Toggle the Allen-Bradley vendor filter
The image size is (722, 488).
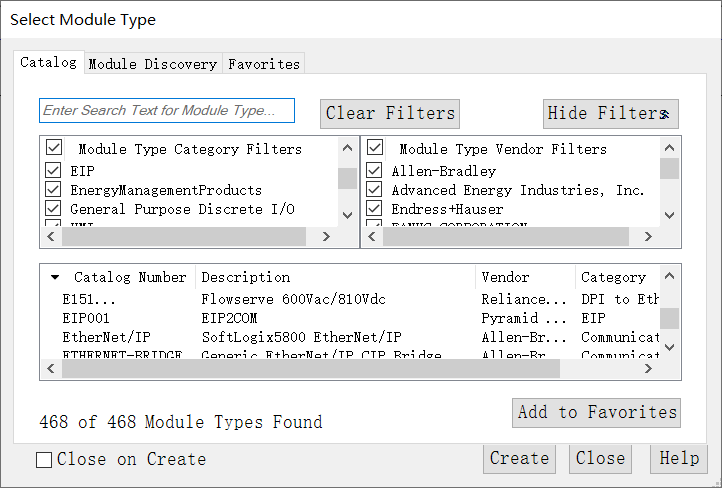(x=374, y=171)
